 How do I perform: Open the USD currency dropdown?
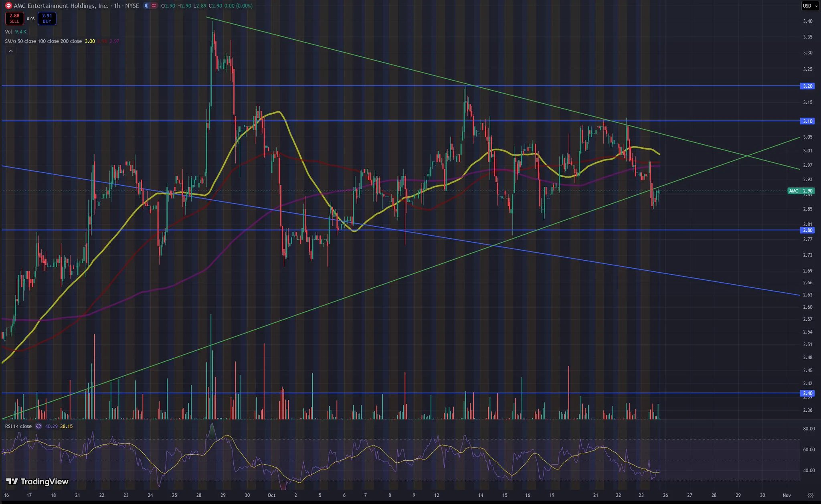pos(810,6)
